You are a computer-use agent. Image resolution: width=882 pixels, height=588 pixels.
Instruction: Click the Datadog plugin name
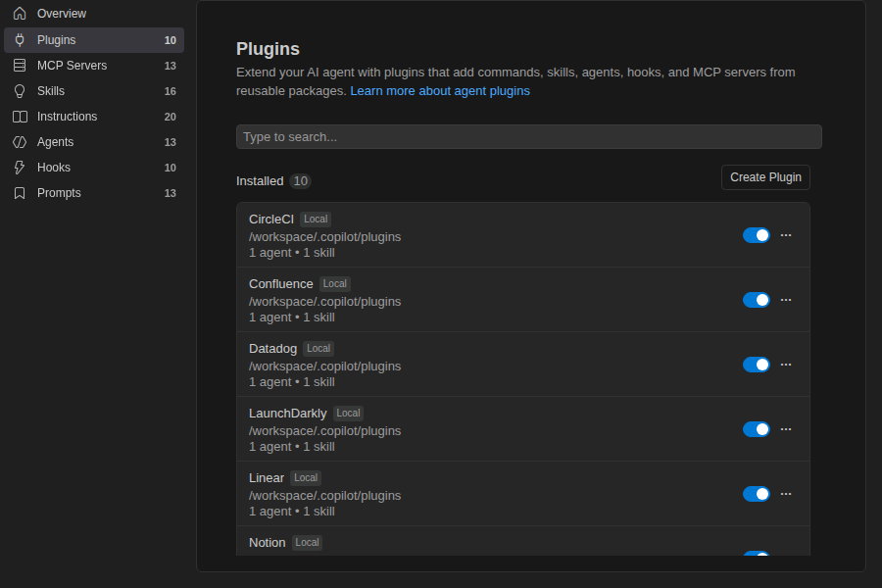click(x=272, y=349)
